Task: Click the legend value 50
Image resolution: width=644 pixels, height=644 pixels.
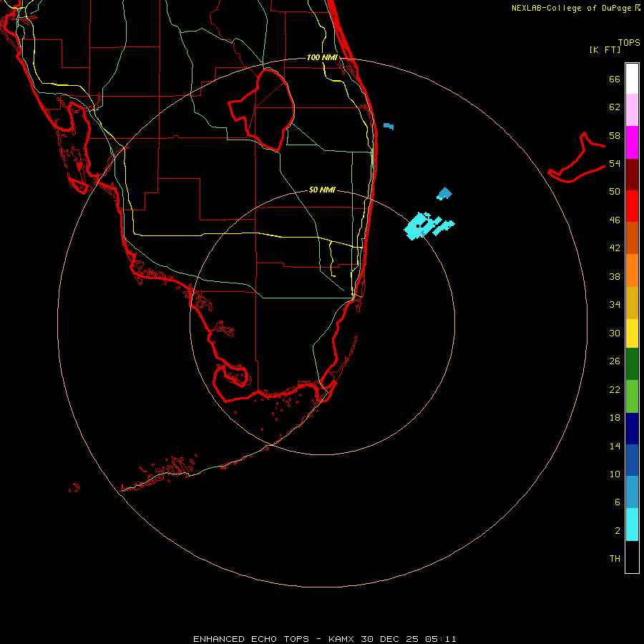Action: coord(615,192)
